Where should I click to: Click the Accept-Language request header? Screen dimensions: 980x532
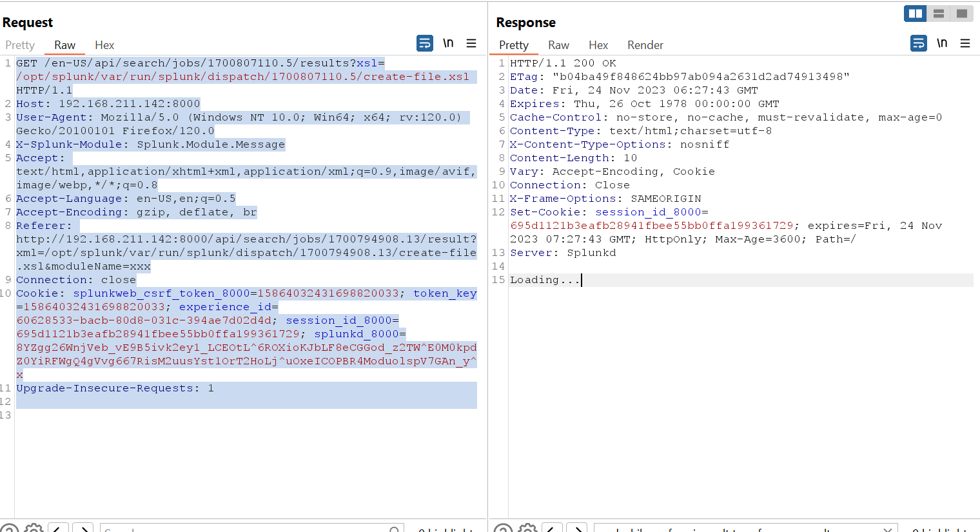pyautogui.click(x=126, y=199)
